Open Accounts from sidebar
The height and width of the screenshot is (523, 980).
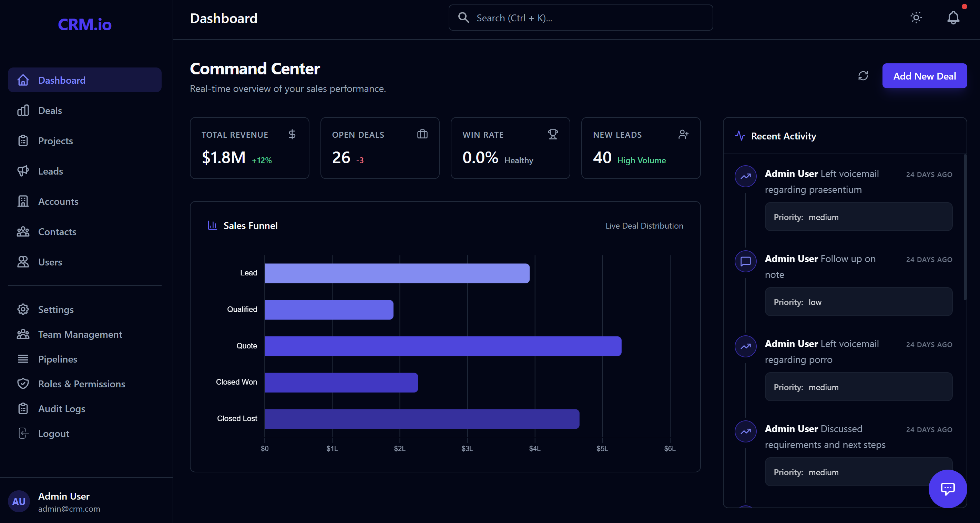[84, 201]
